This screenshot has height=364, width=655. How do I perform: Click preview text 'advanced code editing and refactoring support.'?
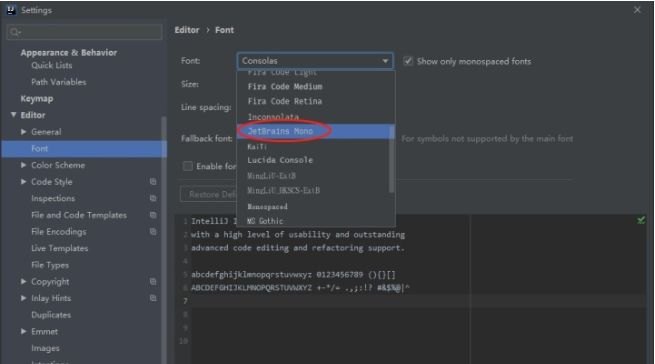(x=298, y=248)
